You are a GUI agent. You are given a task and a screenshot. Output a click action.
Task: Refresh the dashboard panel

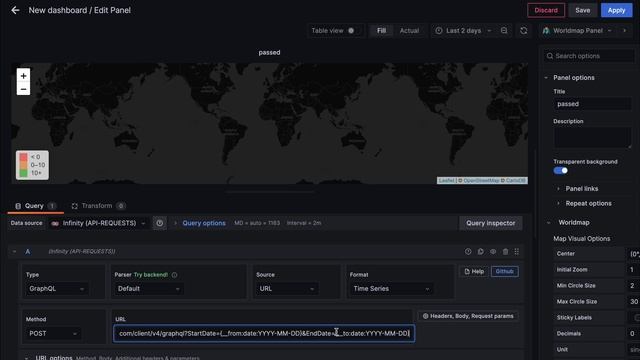point(524,31)
